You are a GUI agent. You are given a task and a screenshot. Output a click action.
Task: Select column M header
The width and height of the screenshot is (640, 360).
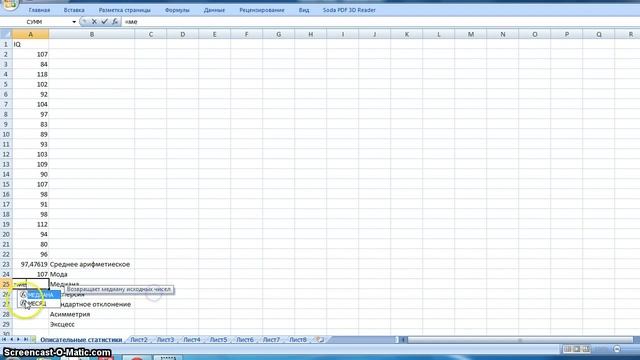click(471, 34)
